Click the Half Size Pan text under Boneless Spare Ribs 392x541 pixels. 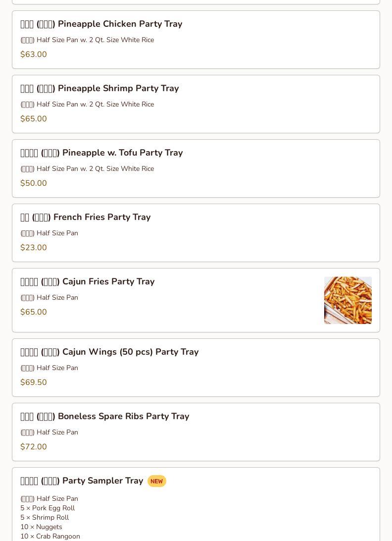[x=49, y=433]
